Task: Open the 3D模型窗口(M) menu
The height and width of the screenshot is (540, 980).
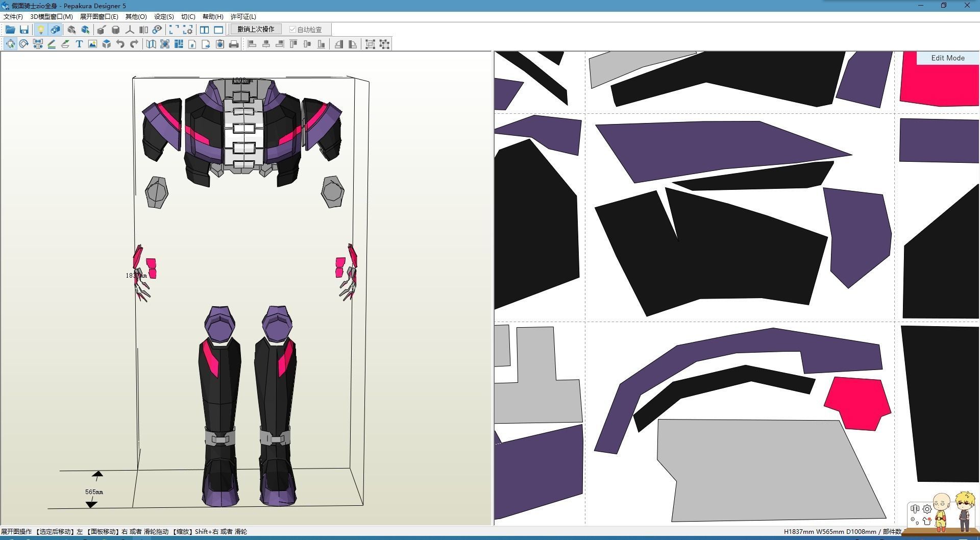Action: point(52,16)
